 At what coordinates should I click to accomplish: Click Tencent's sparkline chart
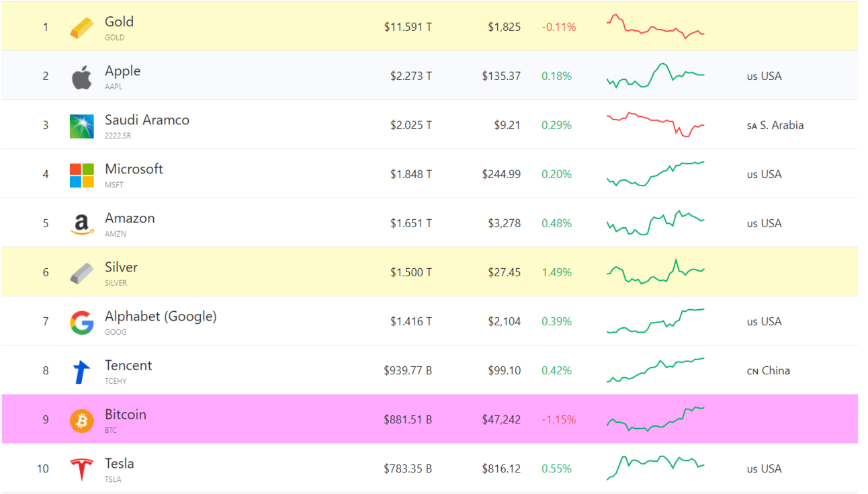pyautogui.click(x=656, y=370)
